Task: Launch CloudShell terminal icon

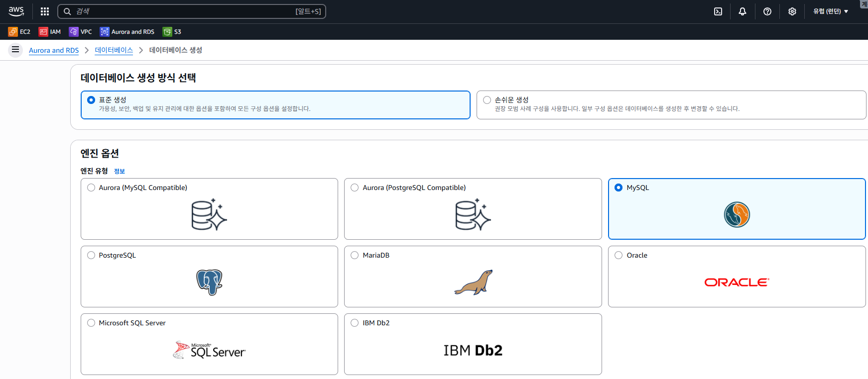Action: (718, 11)
